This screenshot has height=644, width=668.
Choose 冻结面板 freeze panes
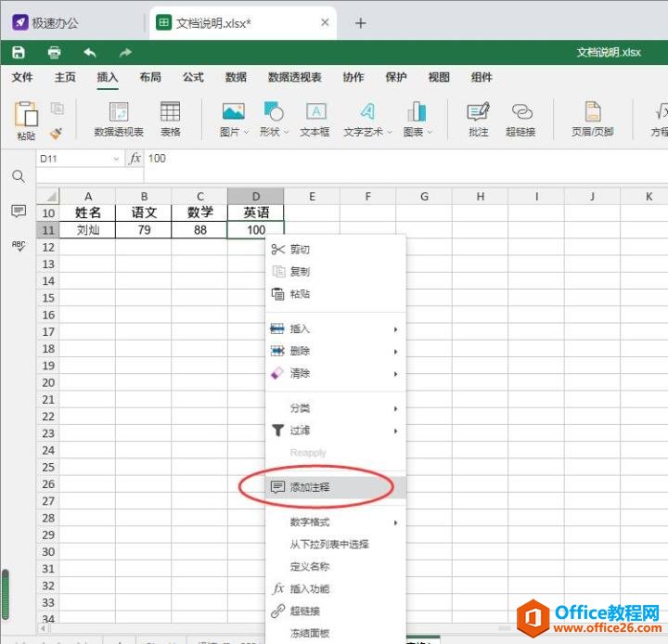336,633
